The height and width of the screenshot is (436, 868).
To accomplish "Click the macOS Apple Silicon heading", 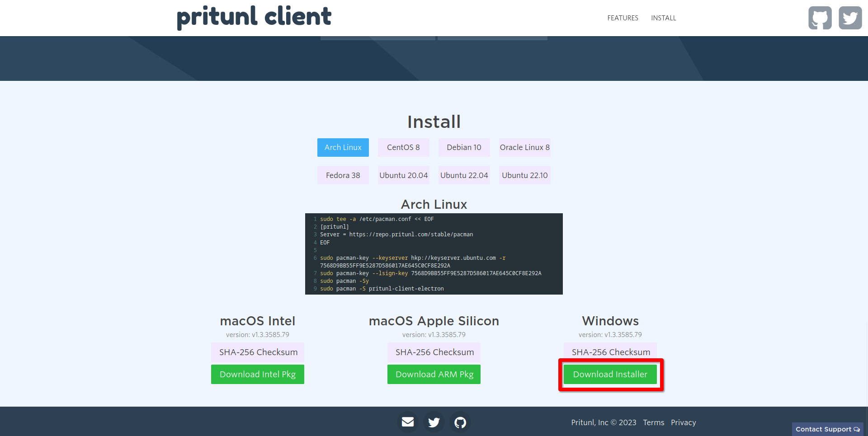I will 434,321.
